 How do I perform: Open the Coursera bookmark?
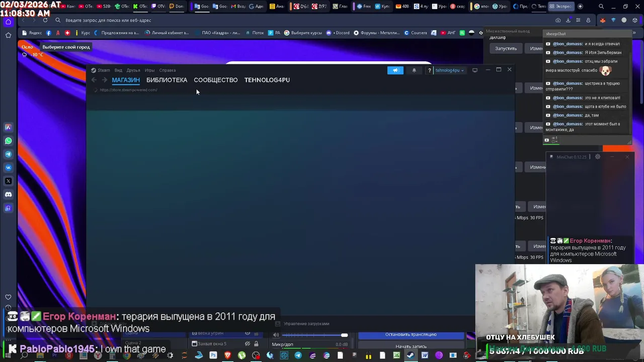(416, 33)
